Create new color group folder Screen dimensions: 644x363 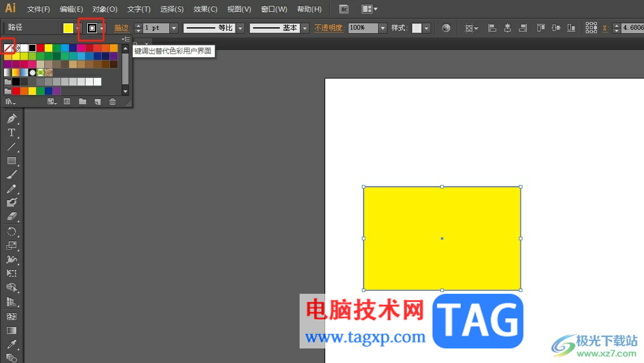pyautogui.click(x=83, y=101)
